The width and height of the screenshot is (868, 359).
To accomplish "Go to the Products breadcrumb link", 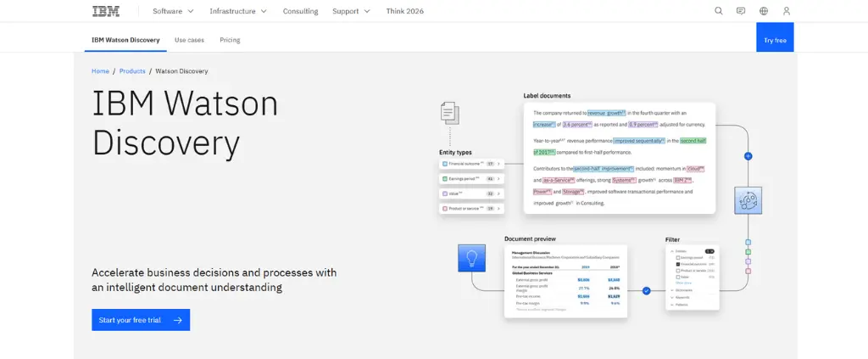I will (132, 71).
